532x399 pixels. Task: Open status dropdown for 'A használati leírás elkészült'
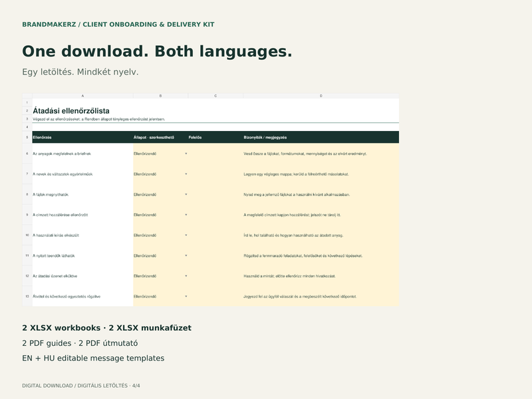(186, 235)
